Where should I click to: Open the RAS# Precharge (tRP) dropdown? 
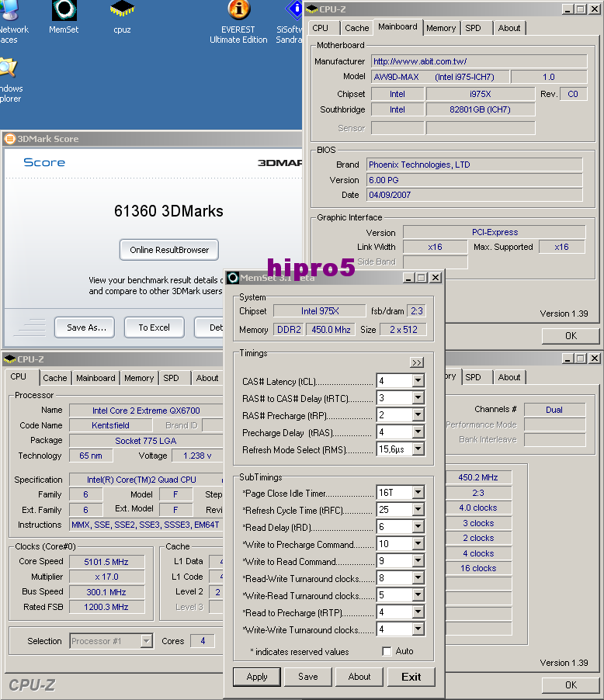click(418, 414)
